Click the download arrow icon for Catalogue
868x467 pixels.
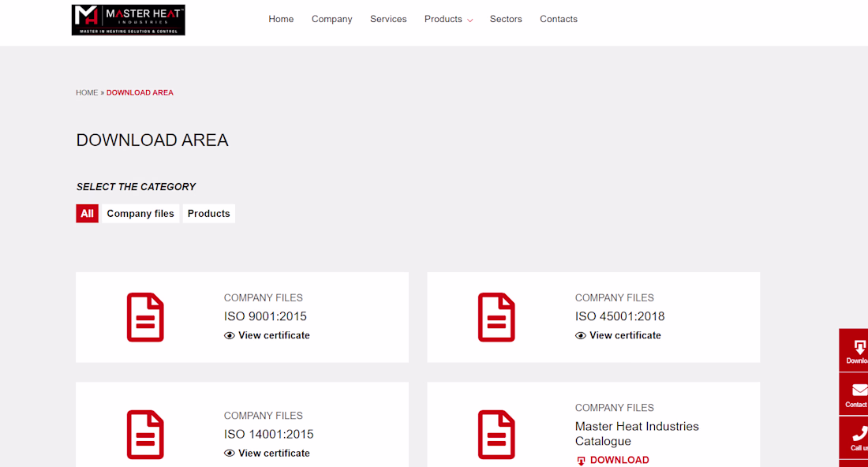pos(581,461)
